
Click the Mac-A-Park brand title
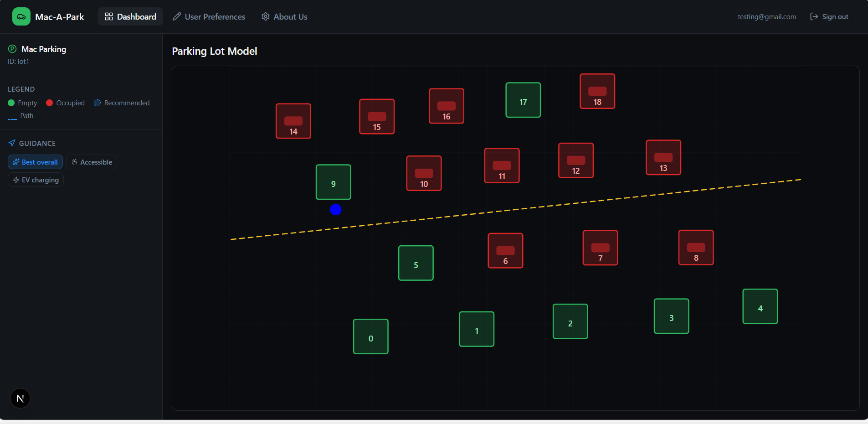pyautogui.click(x=60, y=17)
